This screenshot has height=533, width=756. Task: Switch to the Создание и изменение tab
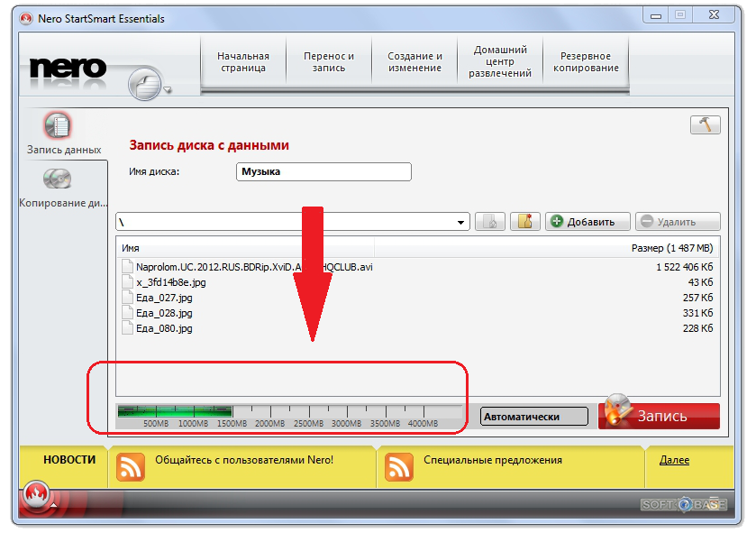pos(414,62)
